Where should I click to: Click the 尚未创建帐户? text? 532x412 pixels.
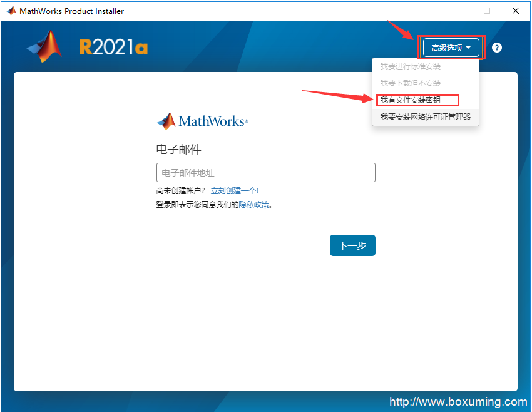pos(180,191)
